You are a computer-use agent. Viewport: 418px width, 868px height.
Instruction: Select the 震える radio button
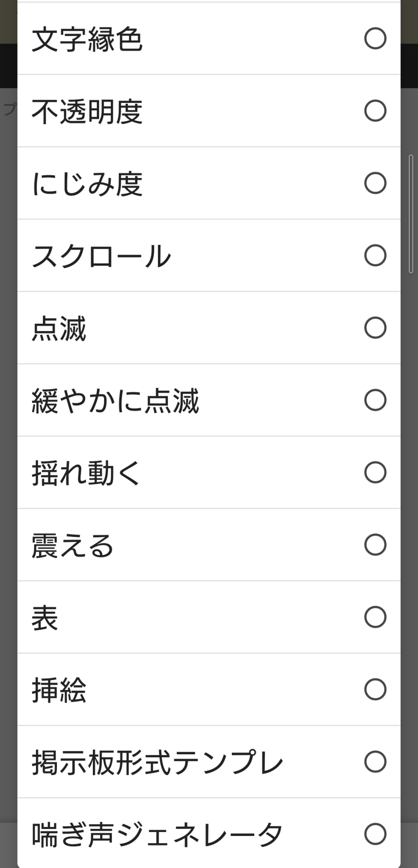click(x=375, y=545)
